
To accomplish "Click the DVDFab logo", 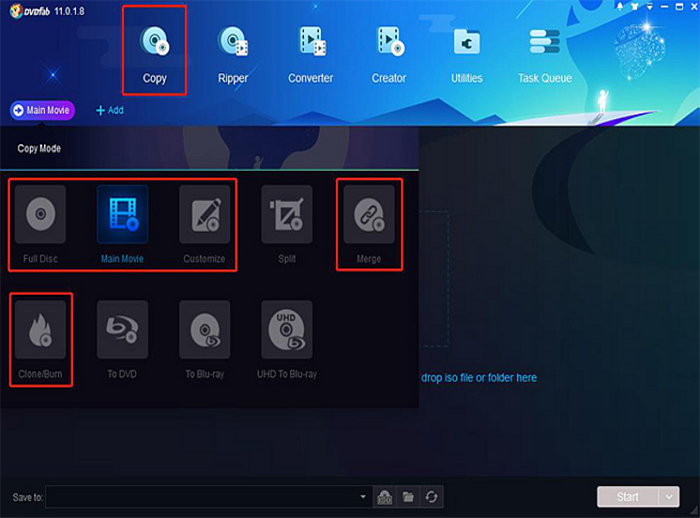I will (29, 11).
